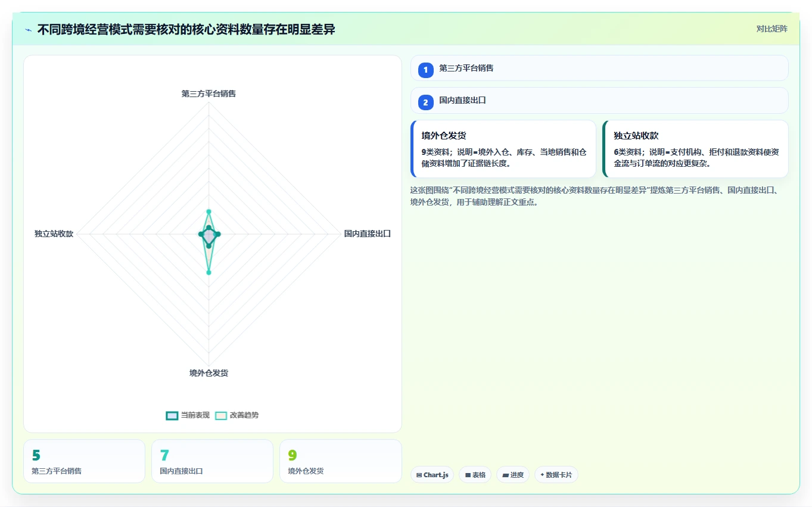The height and width of the screenshot is (507, 812).
Task: Click the radar axis label 境外仓发货
Action: 209,373
